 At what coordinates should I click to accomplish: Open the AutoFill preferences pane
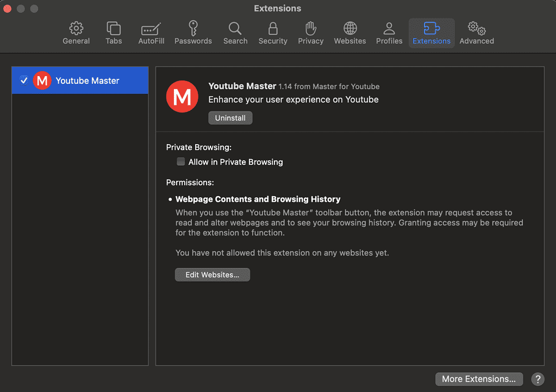click(x=151, y=28)
